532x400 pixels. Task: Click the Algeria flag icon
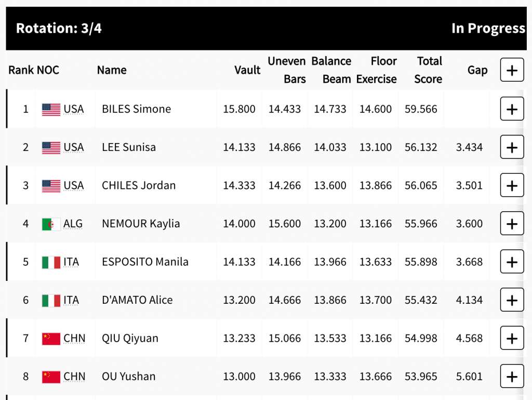pos(51,224)
